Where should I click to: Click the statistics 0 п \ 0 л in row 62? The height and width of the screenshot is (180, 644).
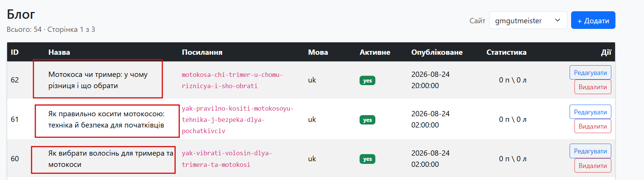[512, 80]
